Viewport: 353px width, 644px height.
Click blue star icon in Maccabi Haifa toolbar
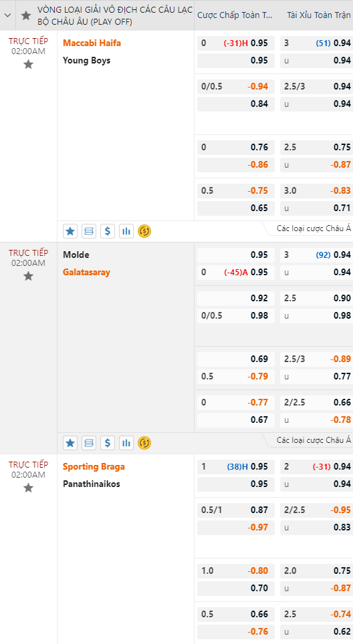(70, 231)
